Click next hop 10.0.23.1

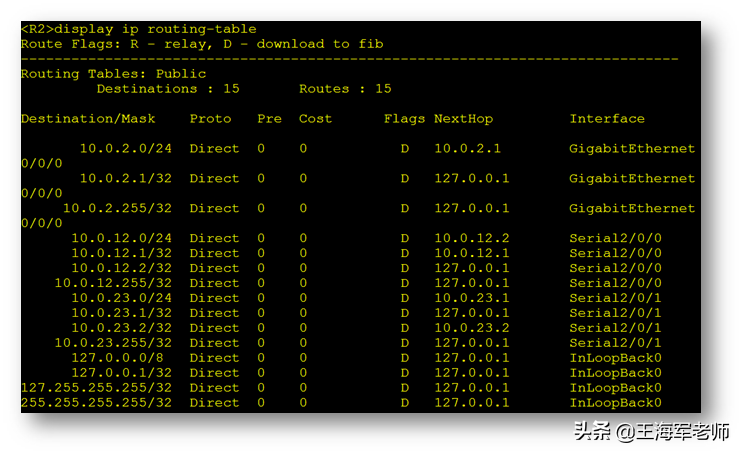coord(471,298)
